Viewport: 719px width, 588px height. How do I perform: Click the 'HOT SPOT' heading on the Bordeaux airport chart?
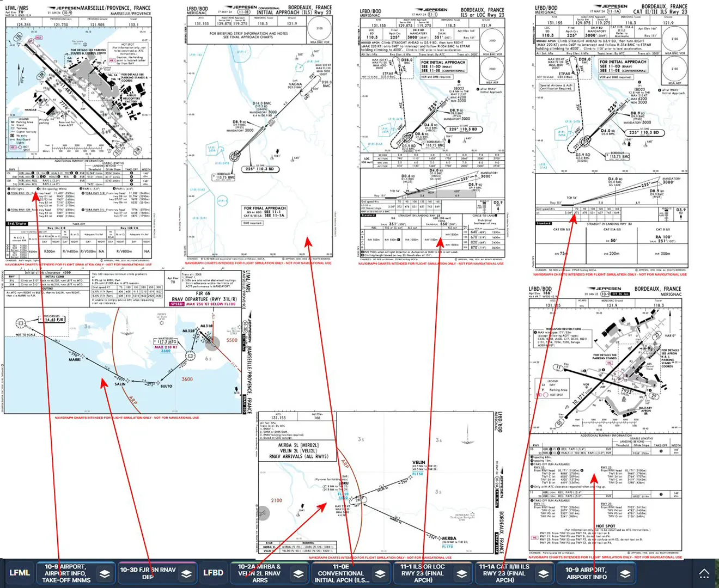(605, 526)
